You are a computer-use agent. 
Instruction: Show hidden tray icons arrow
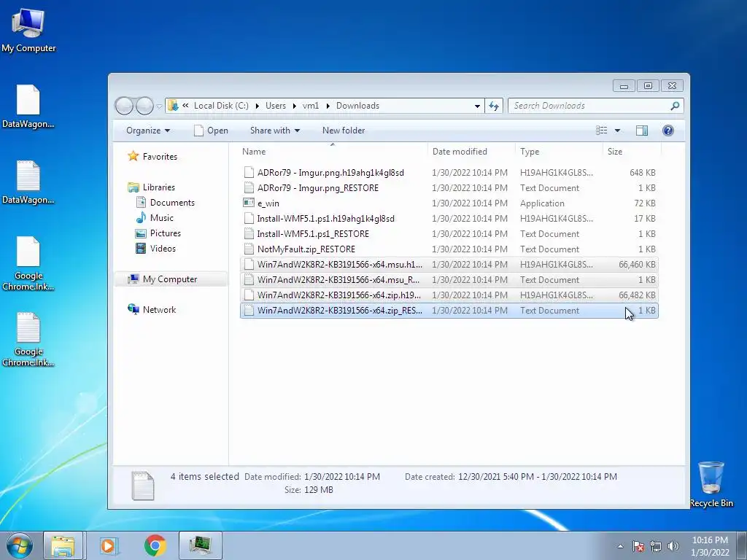click(x=620, y=546)
